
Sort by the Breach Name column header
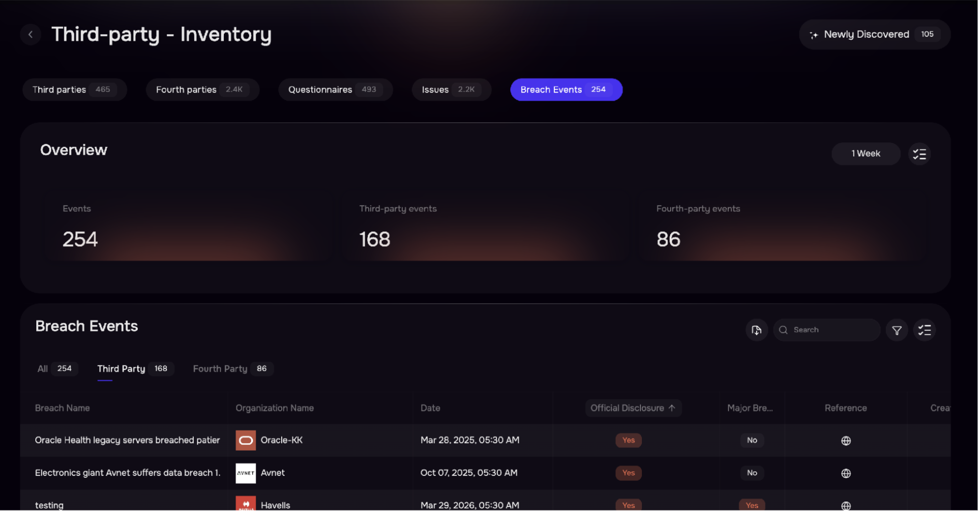pos(62,408)
